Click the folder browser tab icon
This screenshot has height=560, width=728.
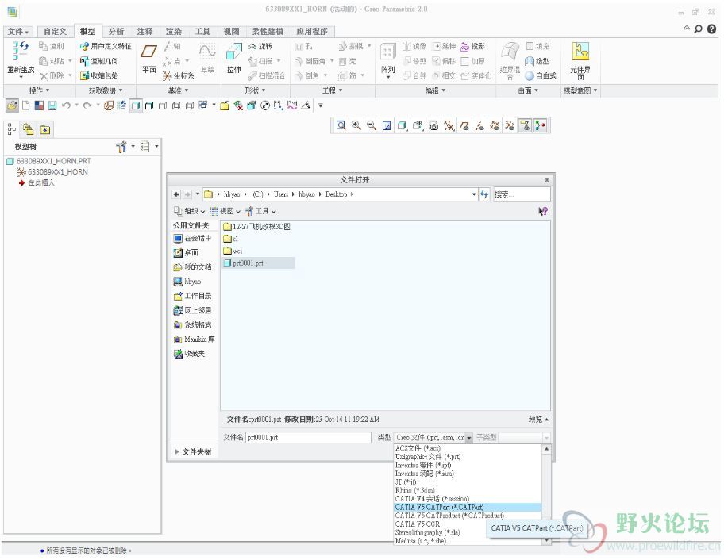pos(29,129)
